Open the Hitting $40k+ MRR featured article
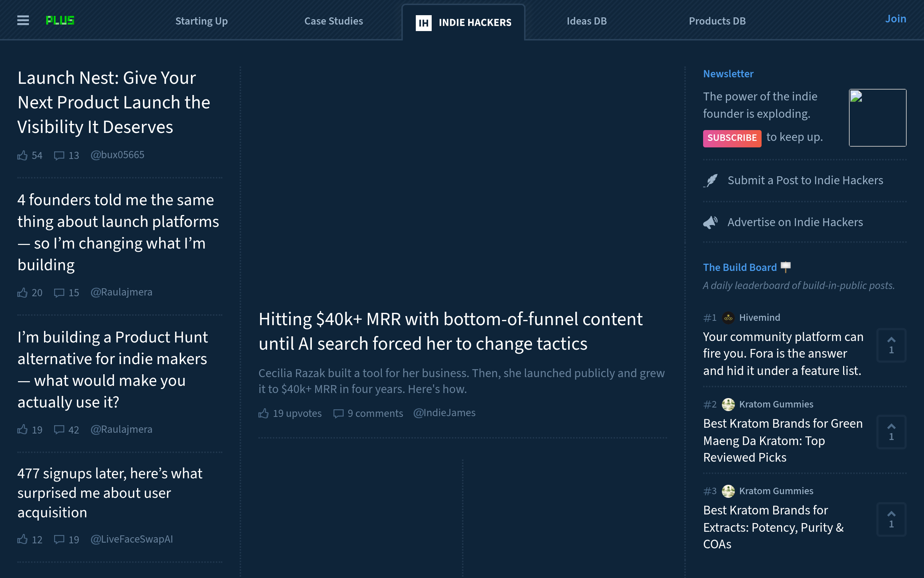924x578 pixels. tap(450, 331)
